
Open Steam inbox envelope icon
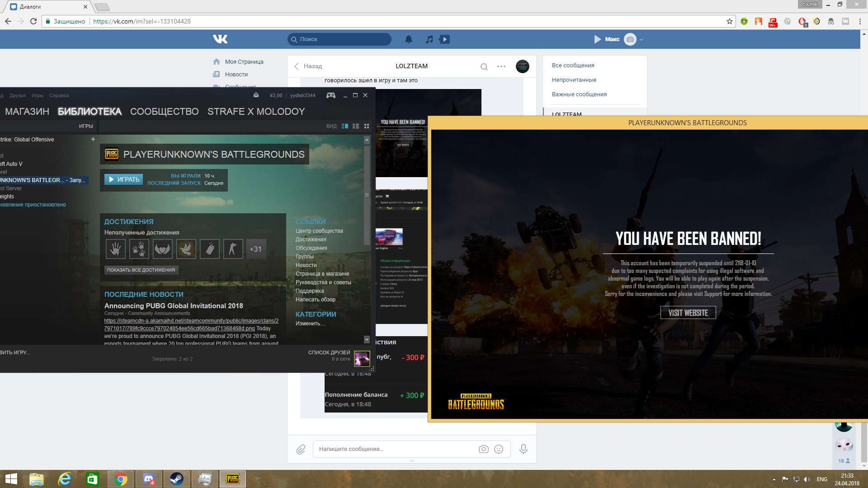(256, 95)
